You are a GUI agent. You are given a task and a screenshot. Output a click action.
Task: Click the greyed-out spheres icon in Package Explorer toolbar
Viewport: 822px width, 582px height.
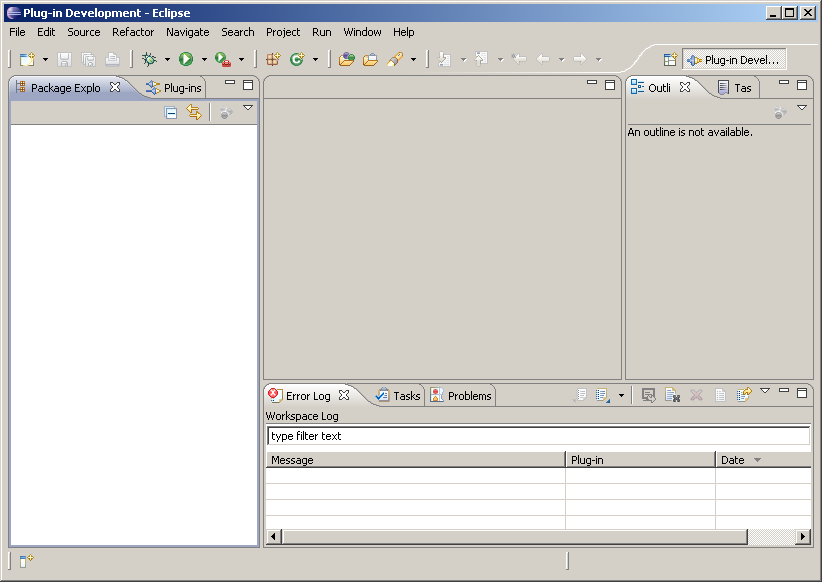pyautogui.click(x=226, y=112)
